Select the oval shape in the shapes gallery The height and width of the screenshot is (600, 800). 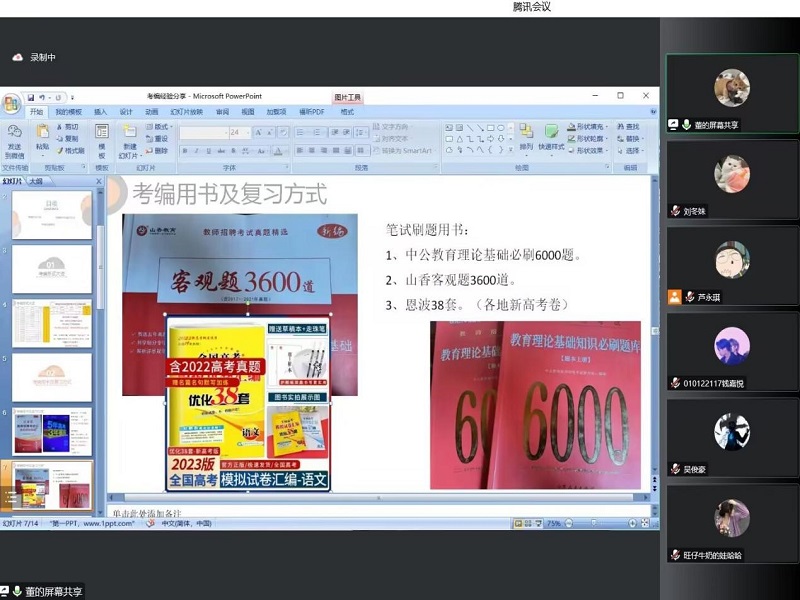click(501, 128)
